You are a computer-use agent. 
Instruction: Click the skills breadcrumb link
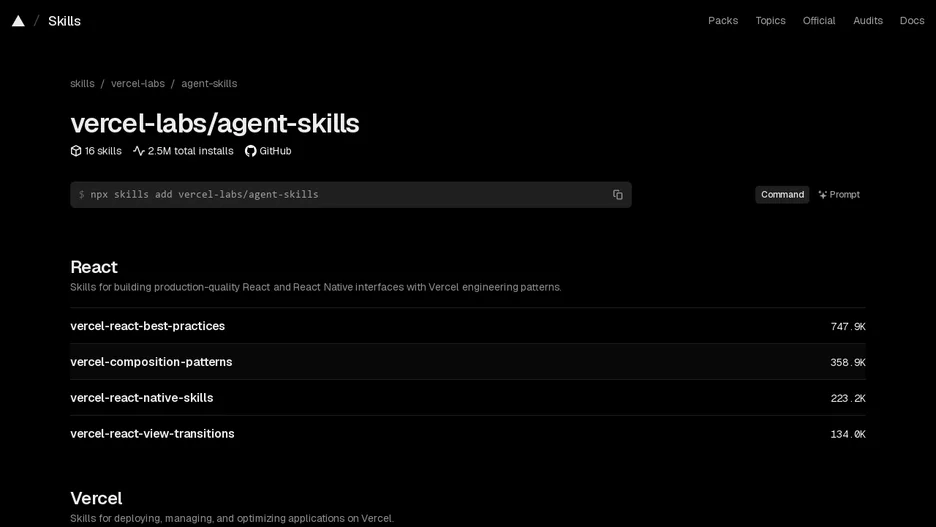point(82,84)
